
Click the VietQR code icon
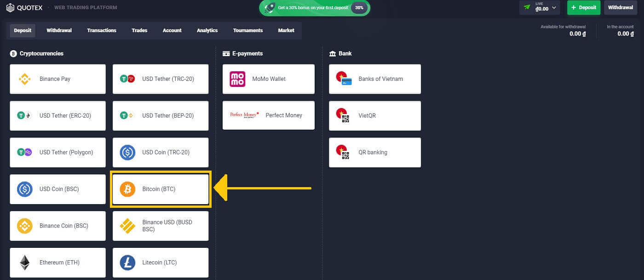click(x=344, y=116)
